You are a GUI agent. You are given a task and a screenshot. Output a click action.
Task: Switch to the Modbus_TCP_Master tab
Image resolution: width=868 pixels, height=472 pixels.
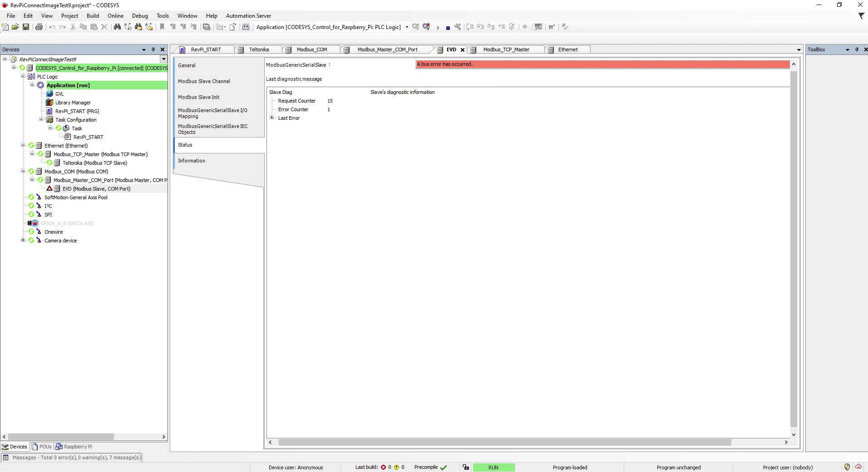pos(506,49)
